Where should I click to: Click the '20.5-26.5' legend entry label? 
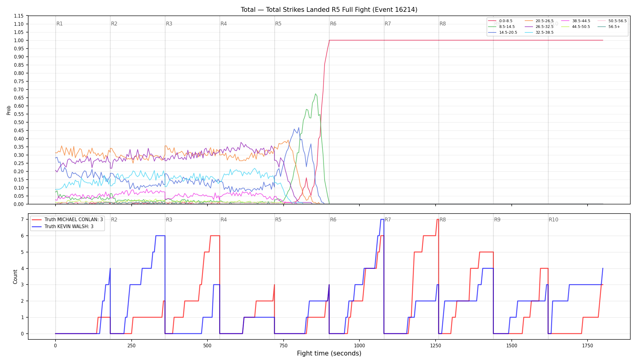click(x=544, y=21)
